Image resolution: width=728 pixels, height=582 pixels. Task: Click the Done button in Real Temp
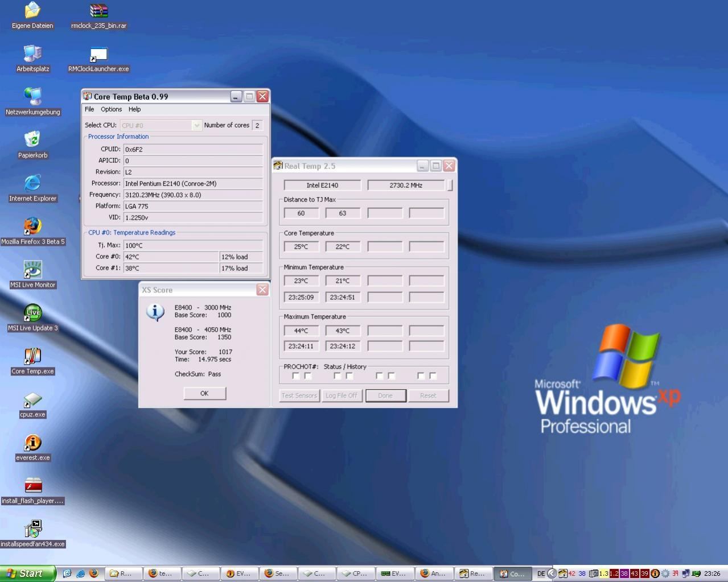tap(385, 395)
